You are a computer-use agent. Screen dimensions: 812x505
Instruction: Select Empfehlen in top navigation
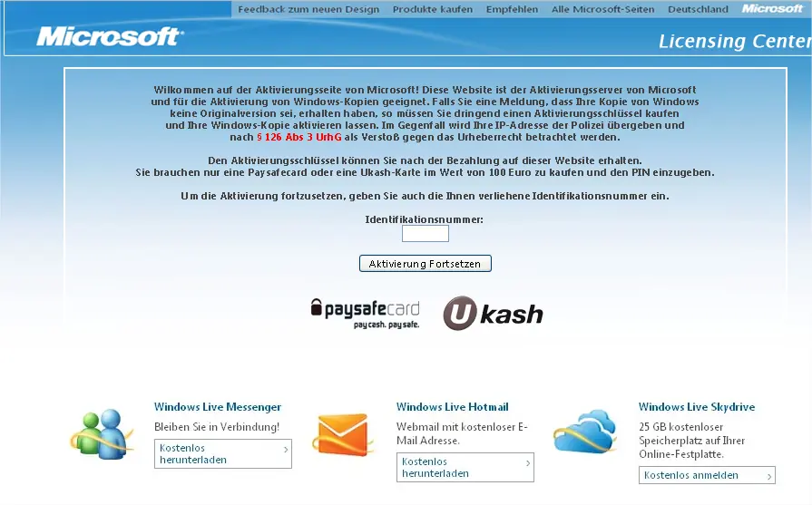tap(512, 9)
